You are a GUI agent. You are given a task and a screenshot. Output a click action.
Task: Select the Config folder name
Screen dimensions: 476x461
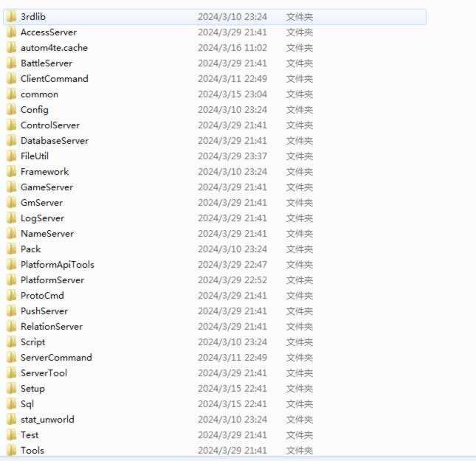click(x=35, y=110)
